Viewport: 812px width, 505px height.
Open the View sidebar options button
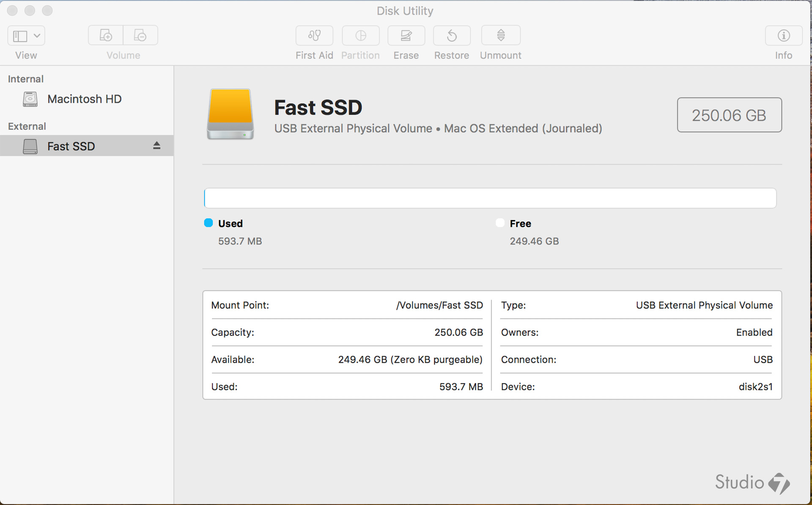26,36
